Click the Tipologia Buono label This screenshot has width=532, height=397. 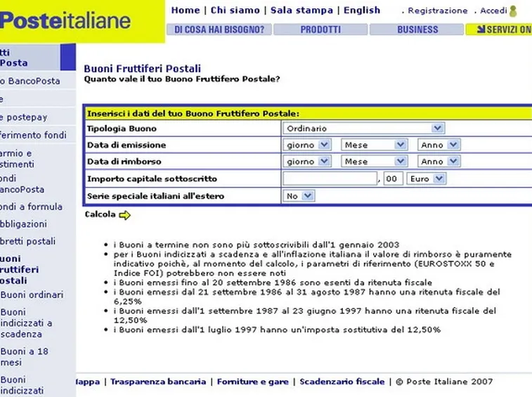[x=122, y=129]
